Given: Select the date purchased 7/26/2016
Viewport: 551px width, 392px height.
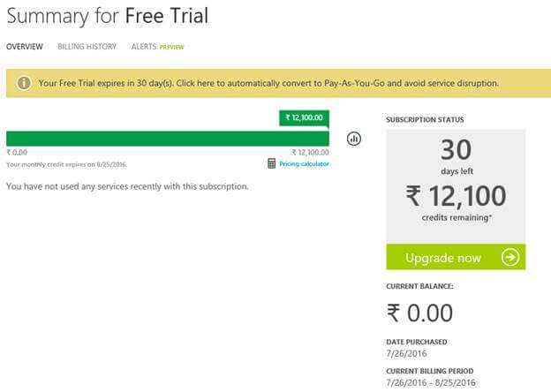Looking at the screenshot, I should tap(407, 352).
